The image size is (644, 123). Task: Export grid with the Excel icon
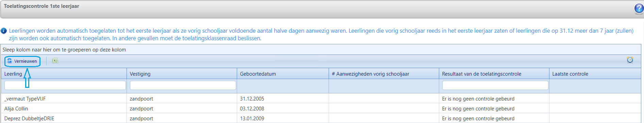point(55,61)
